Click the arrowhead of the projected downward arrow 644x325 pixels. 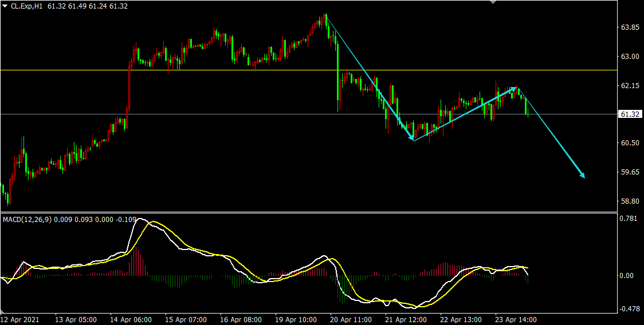[x=583, y=176]
